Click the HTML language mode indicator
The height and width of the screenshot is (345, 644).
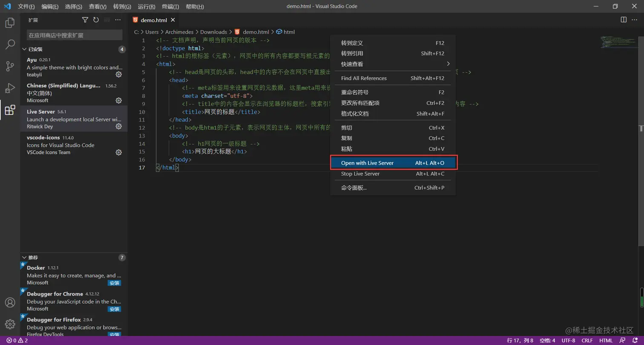(x=606, y=340)
